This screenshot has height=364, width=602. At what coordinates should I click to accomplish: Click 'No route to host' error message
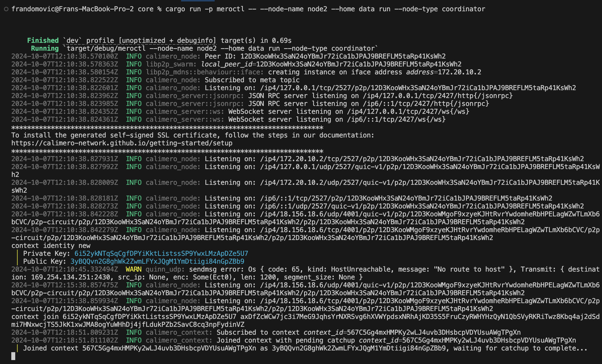point(469,269)
